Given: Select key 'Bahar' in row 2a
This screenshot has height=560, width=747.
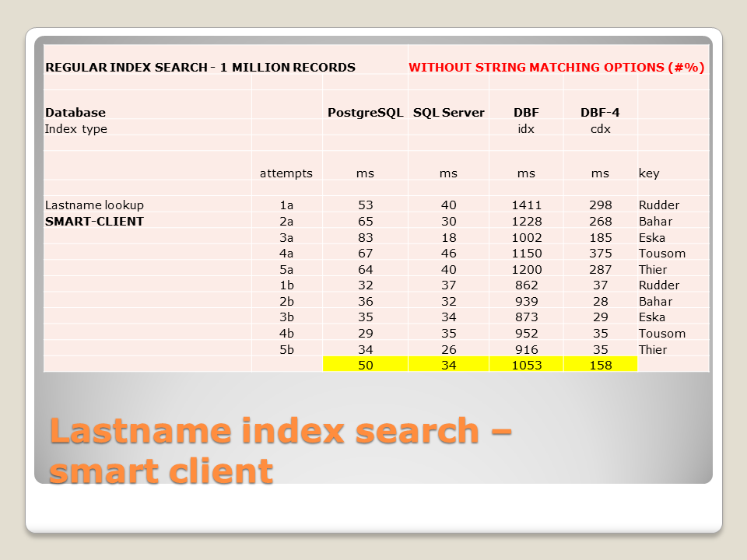Looking at the screenshot, I should (x=655, y=222).
